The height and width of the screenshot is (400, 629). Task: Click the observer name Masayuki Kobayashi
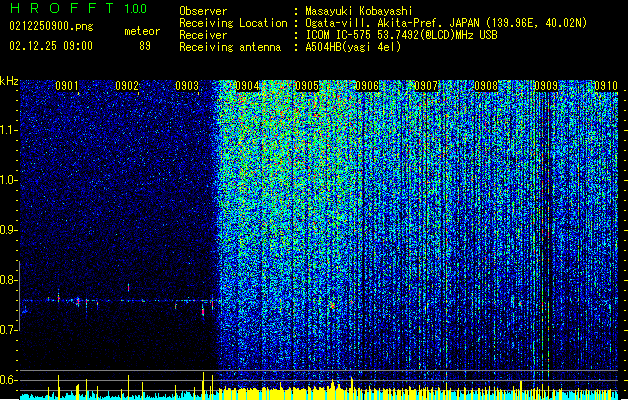(x=359, y=11)
